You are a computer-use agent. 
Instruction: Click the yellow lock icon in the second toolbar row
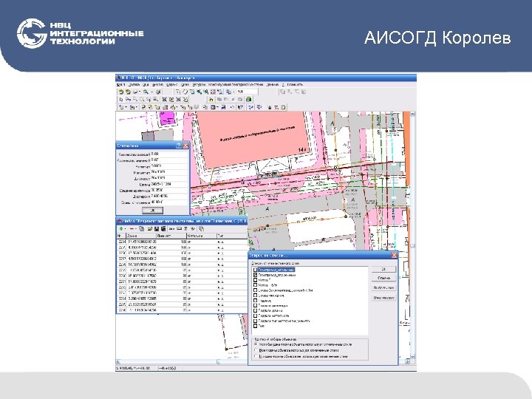pos(211,100)
